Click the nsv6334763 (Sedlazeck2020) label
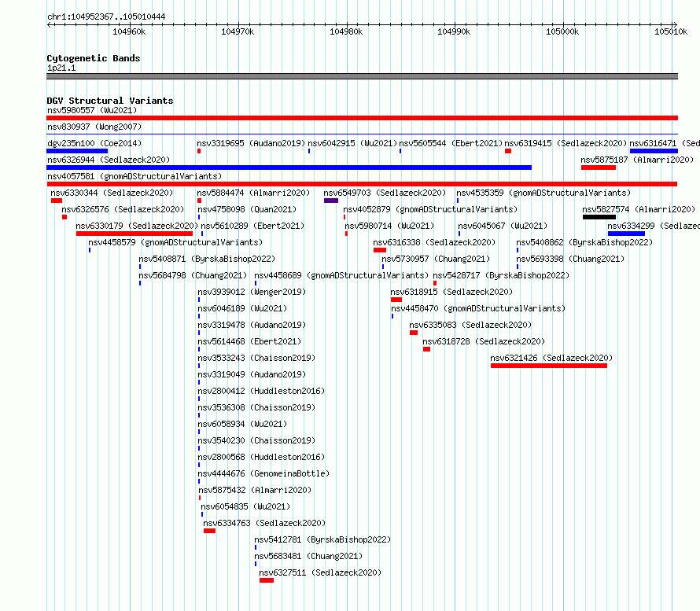This screenshot has width=700, height=611. pyautogui.click(x=264, y=523)
